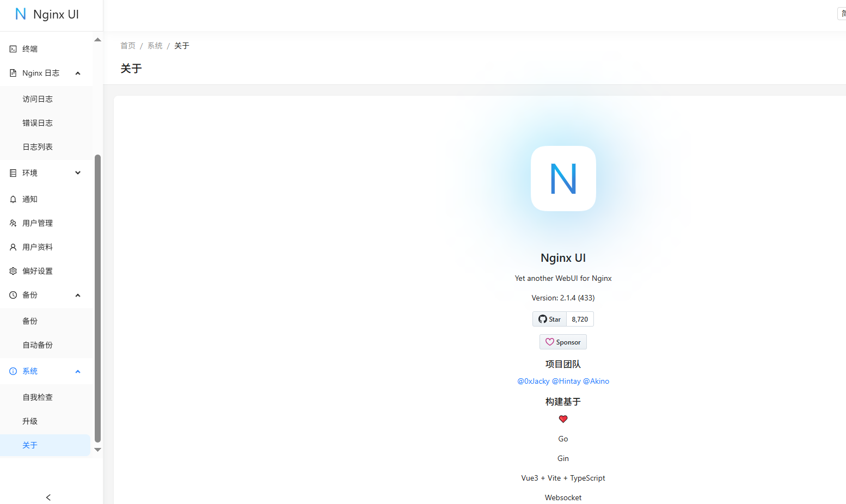This screenshot has width=846, height=504.
Task: Collapse the 备份 group chevron
Action: [78, 295]
